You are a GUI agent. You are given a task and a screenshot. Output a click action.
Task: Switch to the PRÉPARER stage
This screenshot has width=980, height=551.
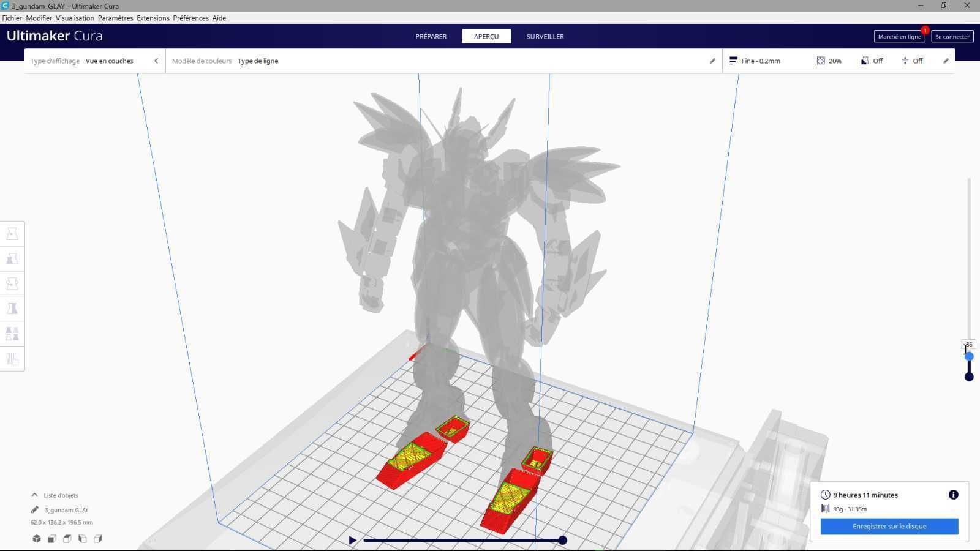[x=431, y=36]
